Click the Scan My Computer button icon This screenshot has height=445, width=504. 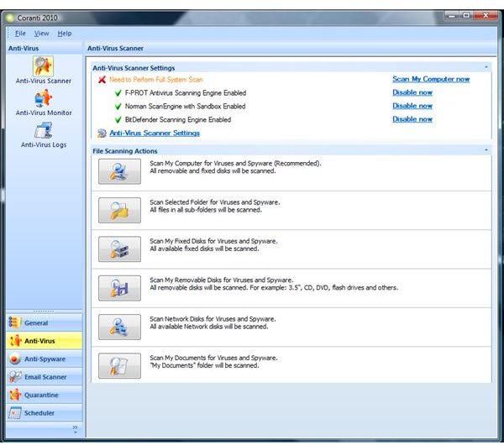119,171
